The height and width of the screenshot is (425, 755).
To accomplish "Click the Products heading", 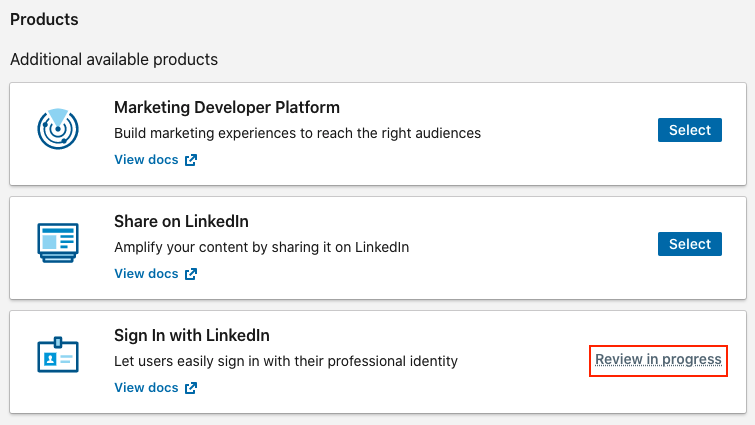I will pyautogui.click(x=44, y=19).
